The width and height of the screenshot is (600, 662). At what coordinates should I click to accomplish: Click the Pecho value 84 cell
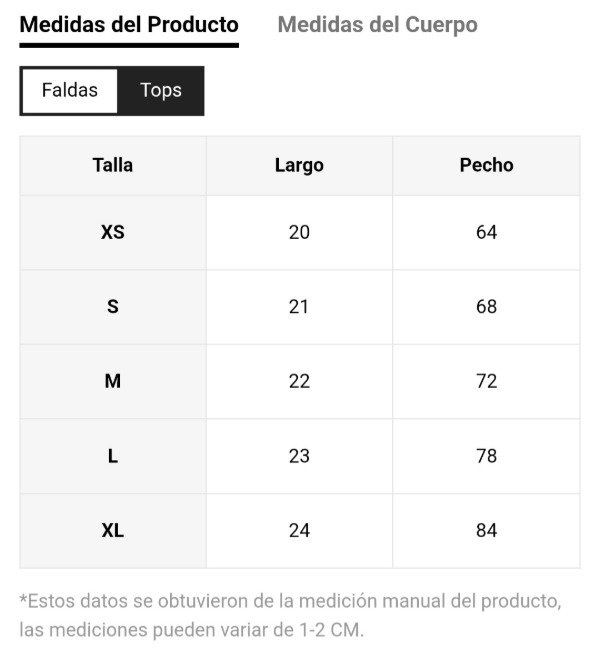pos(486,530)
